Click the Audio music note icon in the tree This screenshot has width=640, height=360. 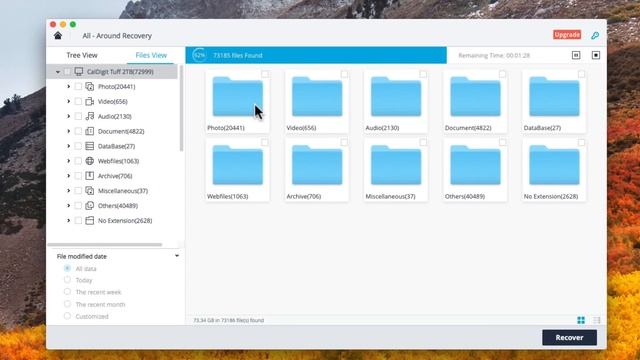point(90,116)
